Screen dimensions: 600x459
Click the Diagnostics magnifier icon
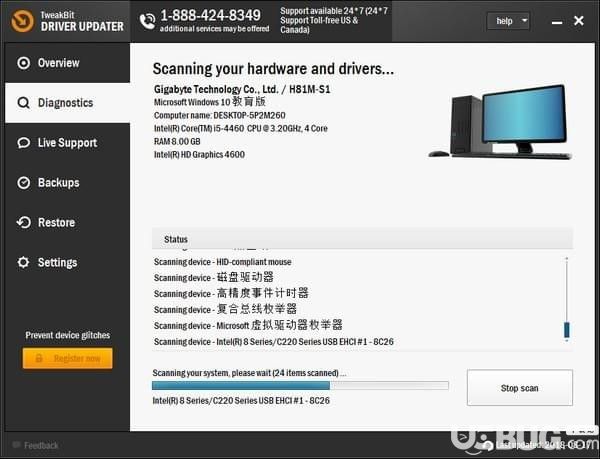[x=23, y=103]
